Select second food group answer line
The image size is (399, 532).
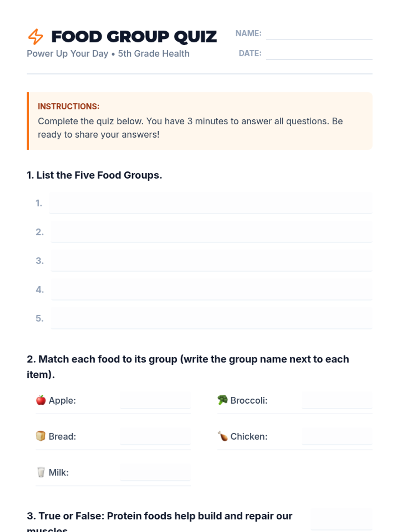click(x=211, y=232)
